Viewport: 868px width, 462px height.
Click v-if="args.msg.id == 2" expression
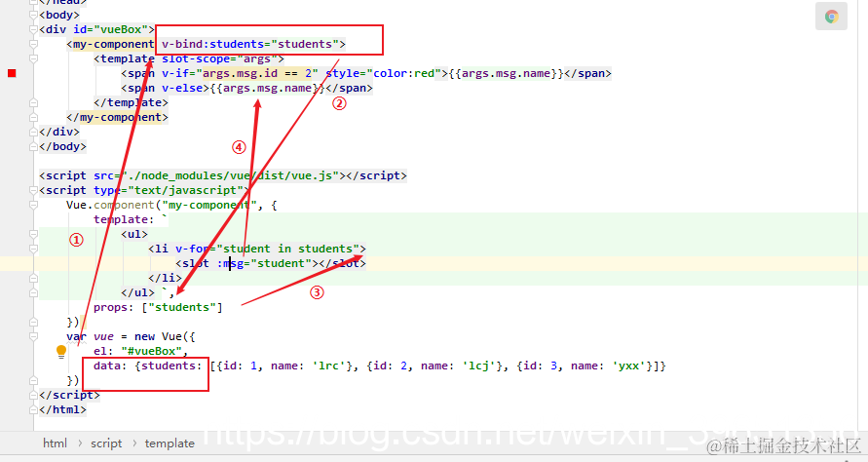pos(240,73)
